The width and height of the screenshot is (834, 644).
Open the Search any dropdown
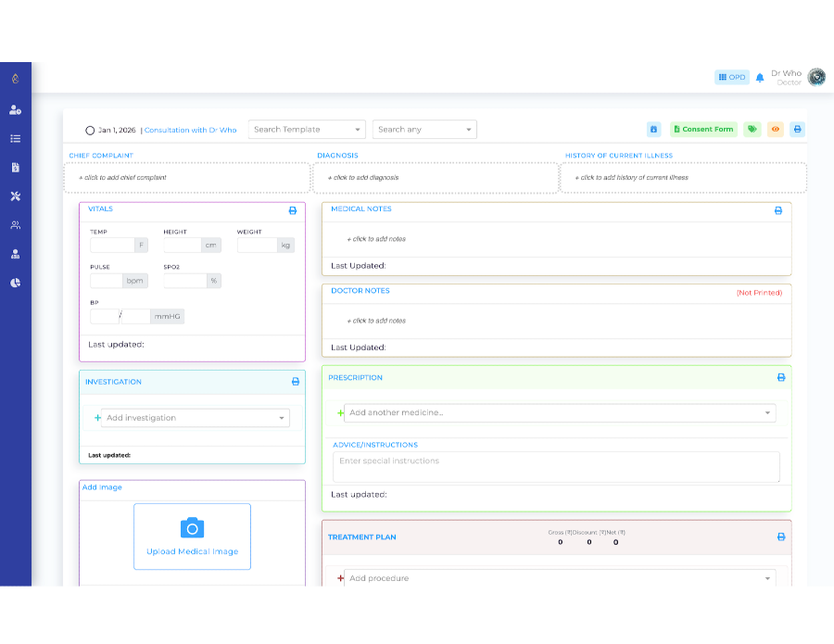[424, 129]
